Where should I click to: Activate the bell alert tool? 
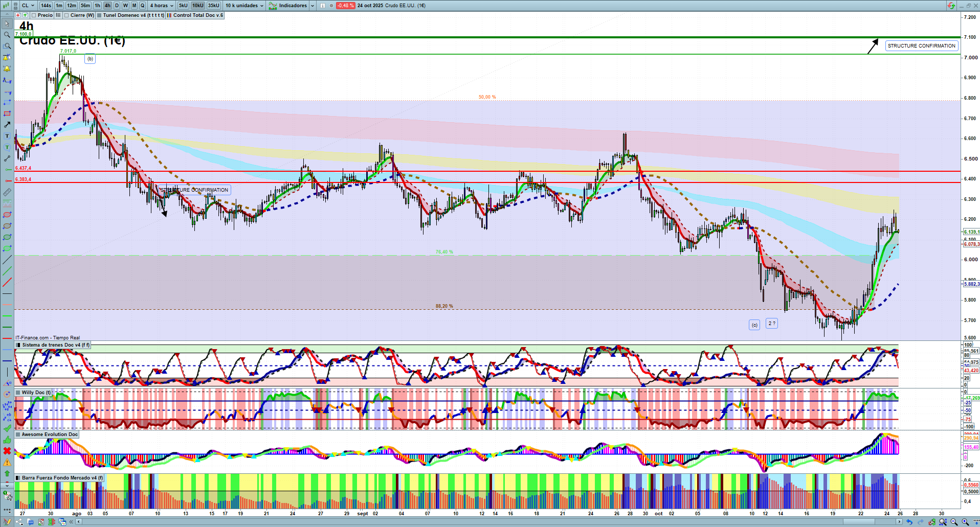(7, 68)
